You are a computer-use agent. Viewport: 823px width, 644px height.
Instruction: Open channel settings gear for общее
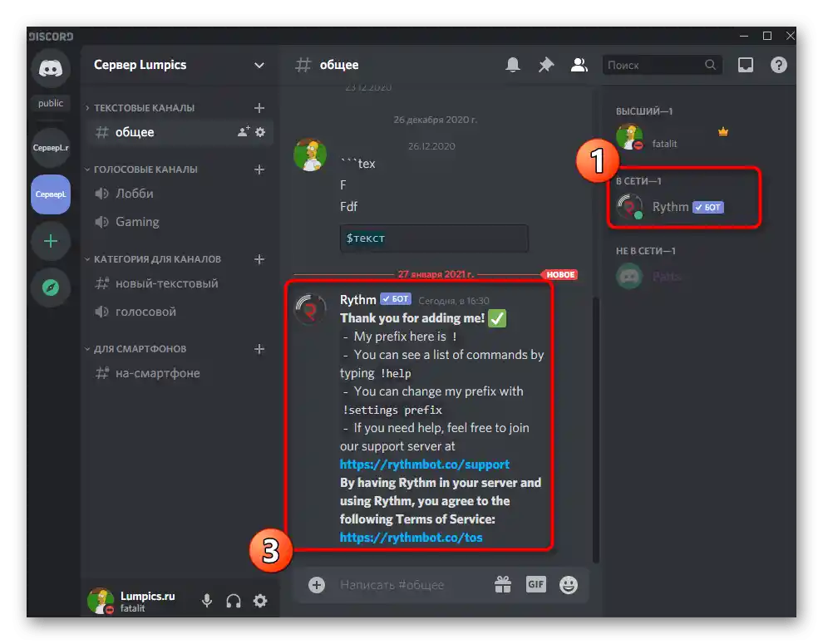pos(259,132)
